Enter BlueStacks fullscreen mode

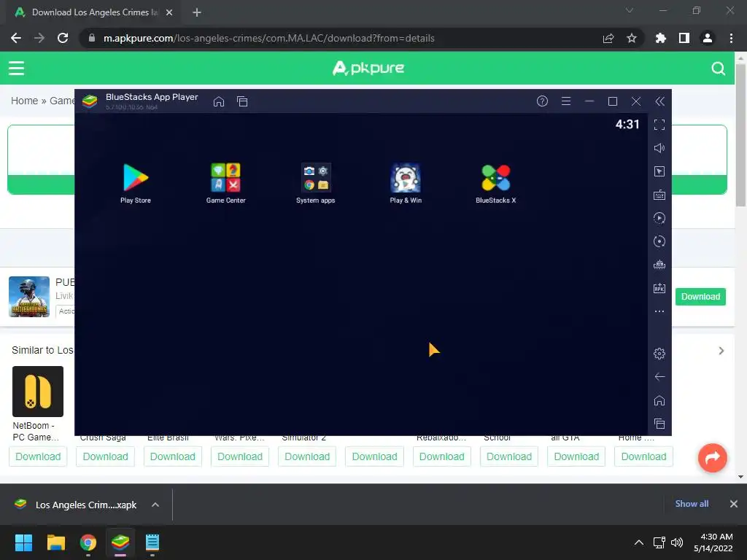[659, 125]
